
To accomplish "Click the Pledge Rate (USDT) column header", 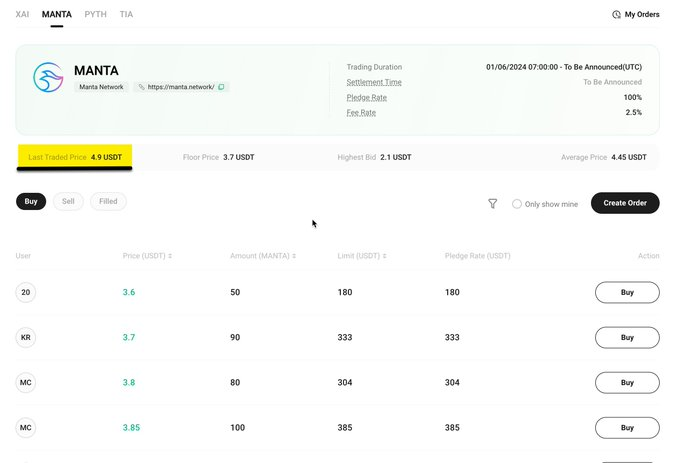I will click(x=477, y=256).
